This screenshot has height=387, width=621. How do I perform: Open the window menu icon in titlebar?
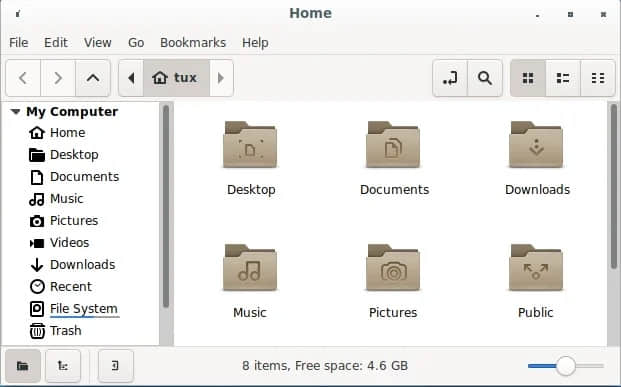click(x=18, y=14)
